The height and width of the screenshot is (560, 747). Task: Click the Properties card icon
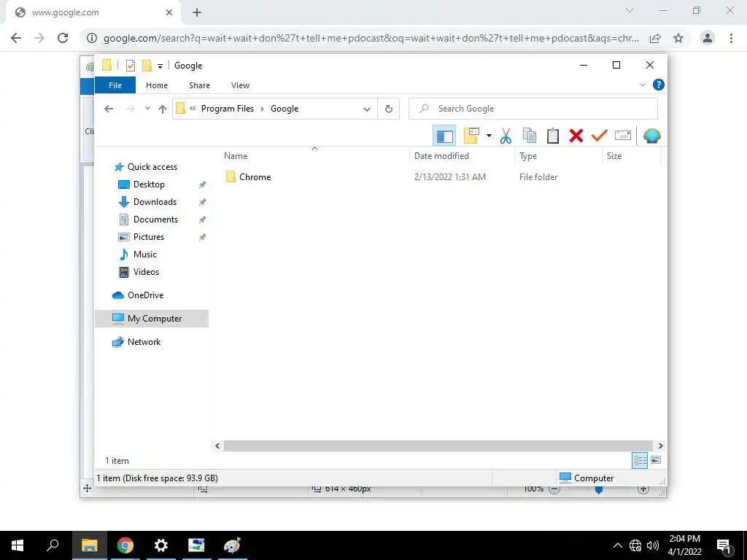click(x=623, y=136)
